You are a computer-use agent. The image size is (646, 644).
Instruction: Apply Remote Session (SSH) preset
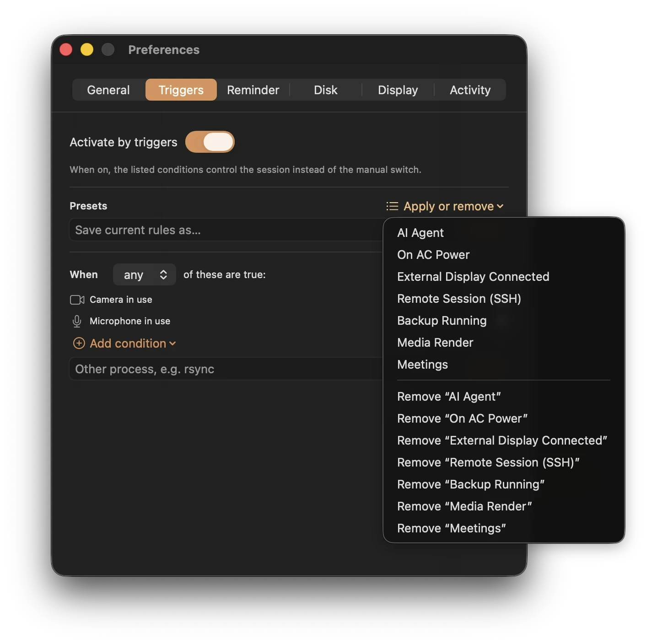coord(504,299)
